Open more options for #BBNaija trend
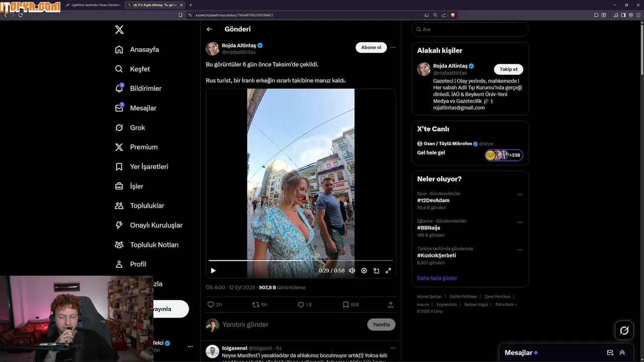Image resolution: width=644 pixels, height=362 pixels. [520, 222]
